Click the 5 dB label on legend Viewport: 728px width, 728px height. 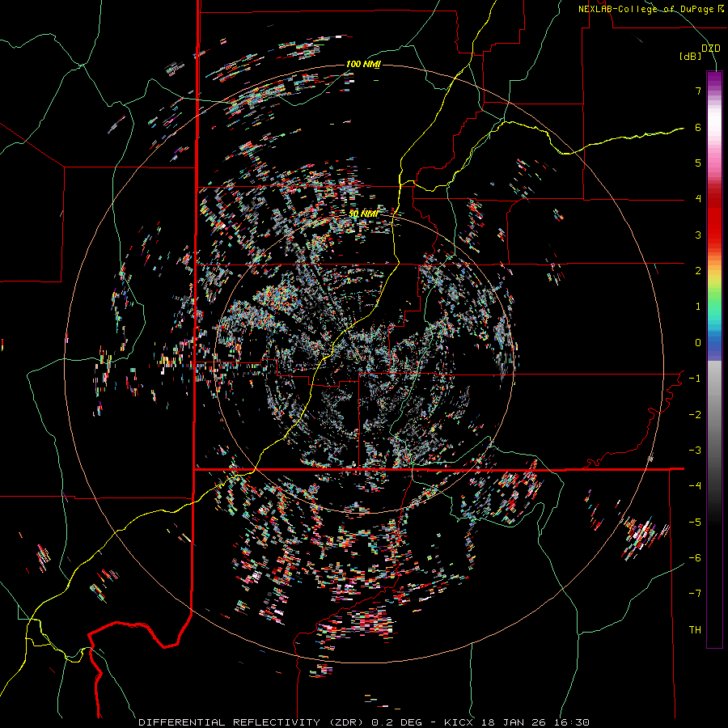(698, 163)
